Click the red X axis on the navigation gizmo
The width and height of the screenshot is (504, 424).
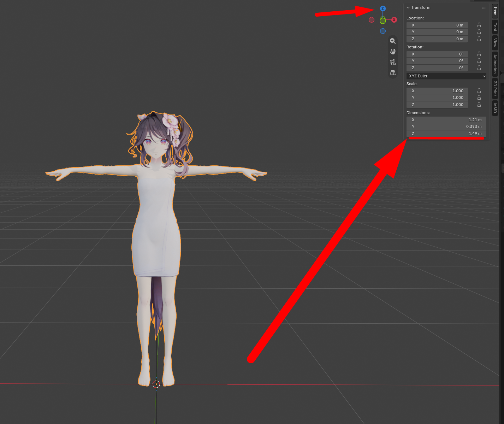point(394,20)
